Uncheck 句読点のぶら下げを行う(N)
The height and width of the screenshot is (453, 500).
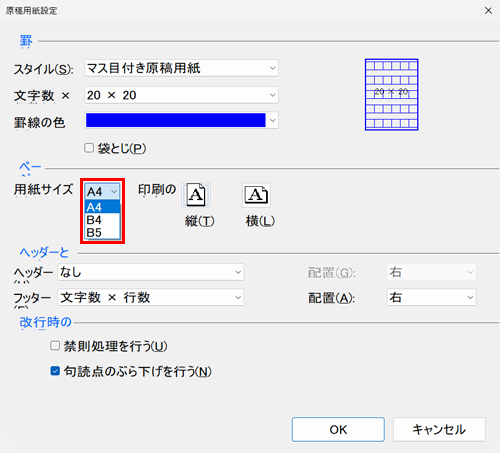click(55, 371)
